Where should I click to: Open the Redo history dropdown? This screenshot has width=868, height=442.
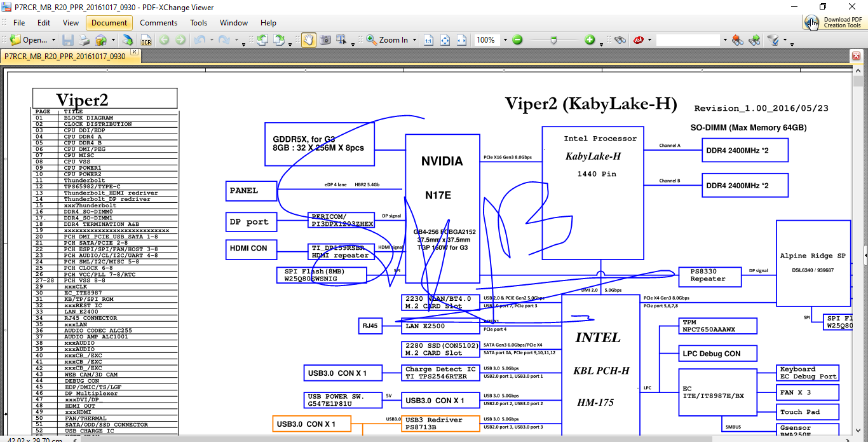click(236, 40)
